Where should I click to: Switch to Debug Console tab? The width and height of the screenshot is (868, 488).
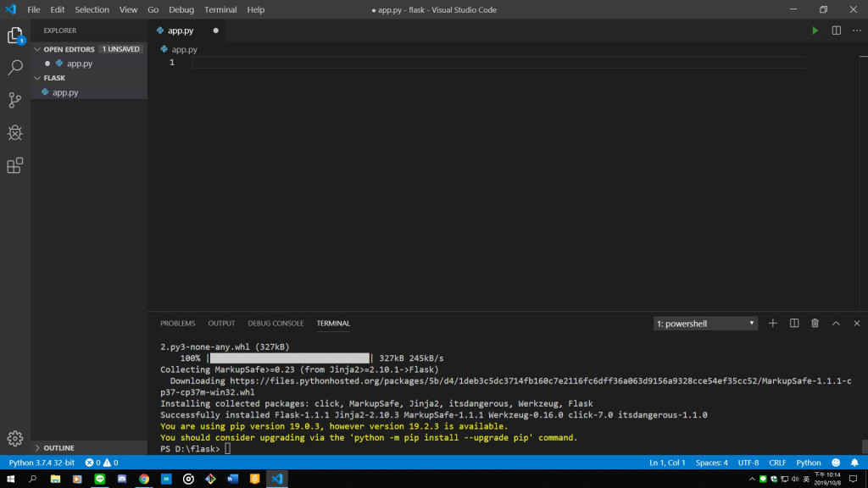click(x=275, y=323)
